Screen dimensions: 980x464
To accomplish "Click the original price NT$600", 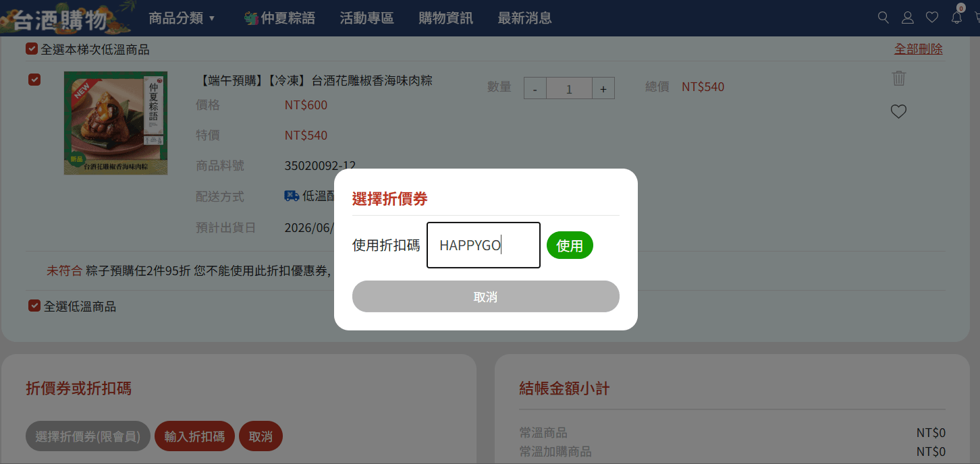I will coord(306,105).
